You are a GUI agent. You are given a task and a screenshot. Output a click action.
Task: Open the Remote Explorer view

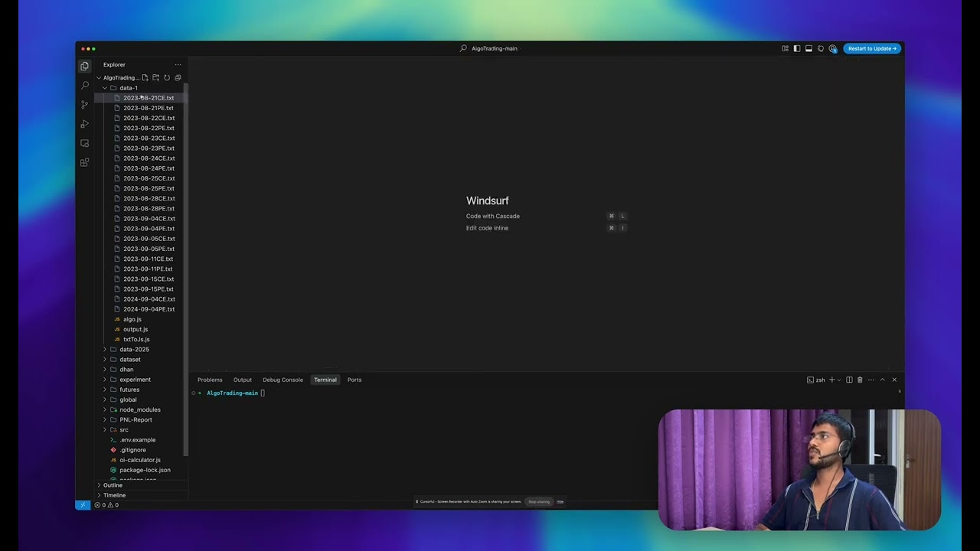point(84,143)
